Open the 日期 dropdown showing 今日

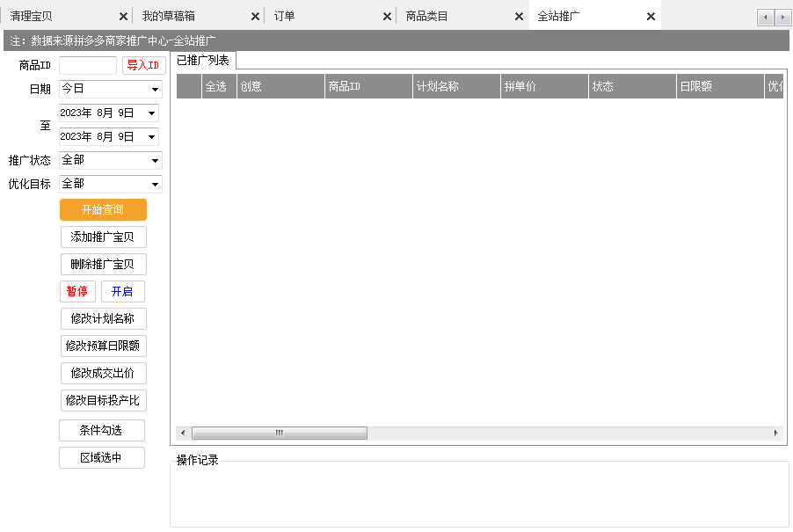pos(111,89)
